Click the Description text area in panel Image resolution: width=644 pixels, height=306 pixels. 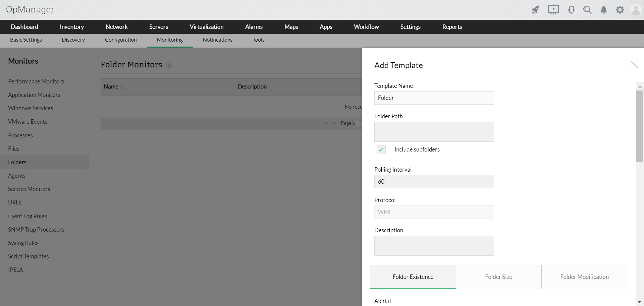[434, 246]
